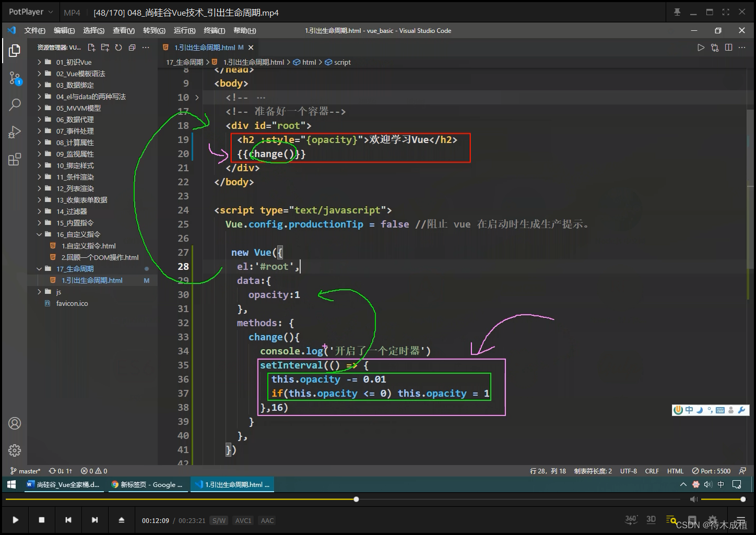Open the Source Control view
Image resolution: width=756 pixels, height=535 pixels.
tap(15, 79)
